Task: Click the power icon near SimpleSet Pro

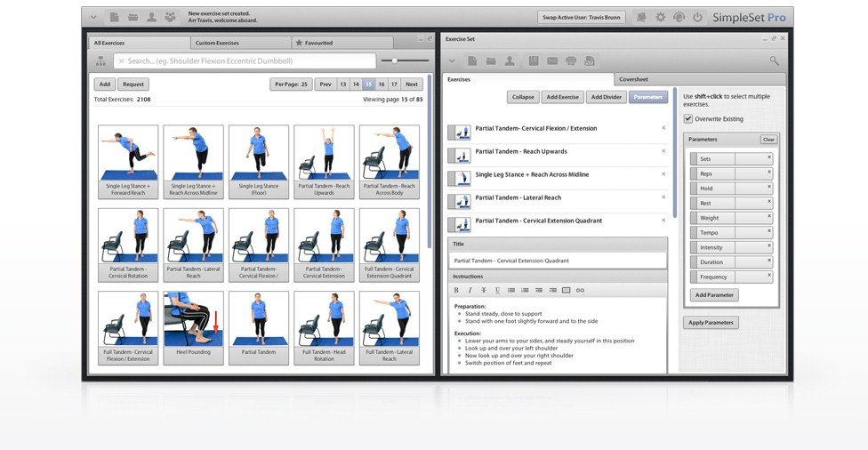Action: [x=697, y=17]
